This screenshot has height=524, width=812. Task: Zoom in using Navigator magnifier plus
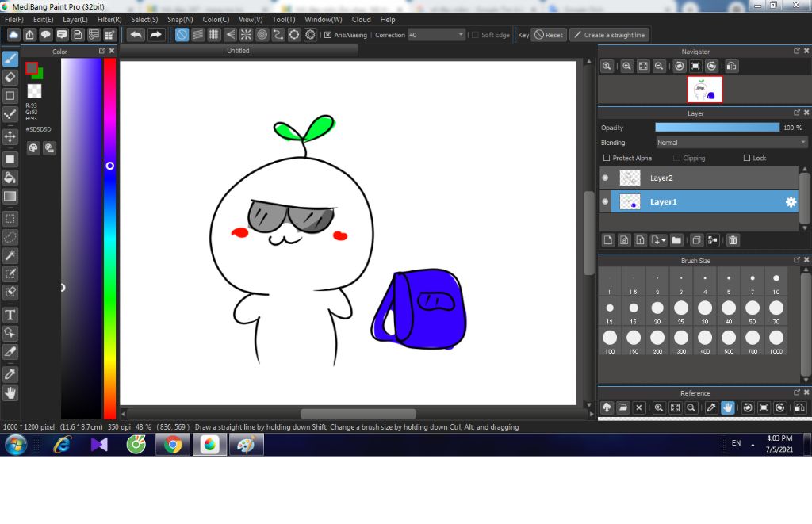626,67
